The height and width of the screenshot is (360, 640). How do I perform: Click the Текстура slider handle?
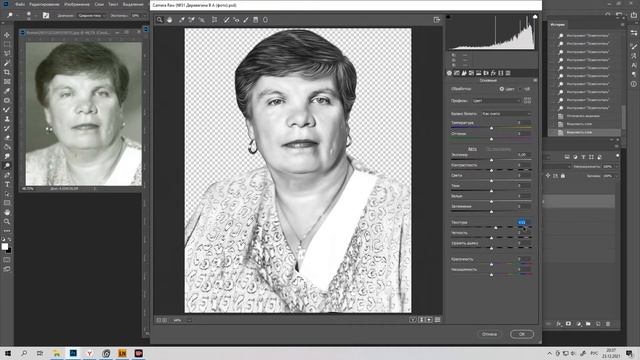(x=496, y=227)
